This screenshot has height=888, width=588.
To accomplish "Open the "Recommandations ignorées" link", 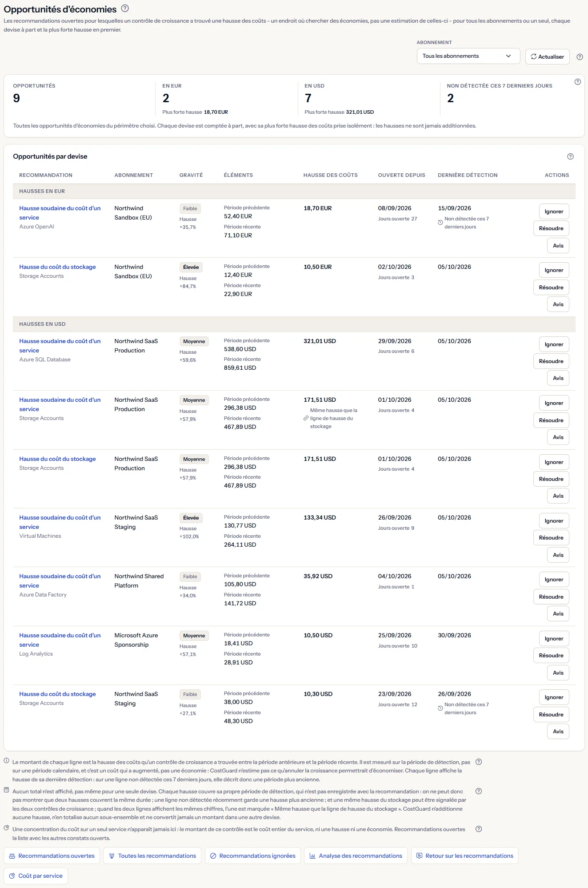I will tap(252, 856).
